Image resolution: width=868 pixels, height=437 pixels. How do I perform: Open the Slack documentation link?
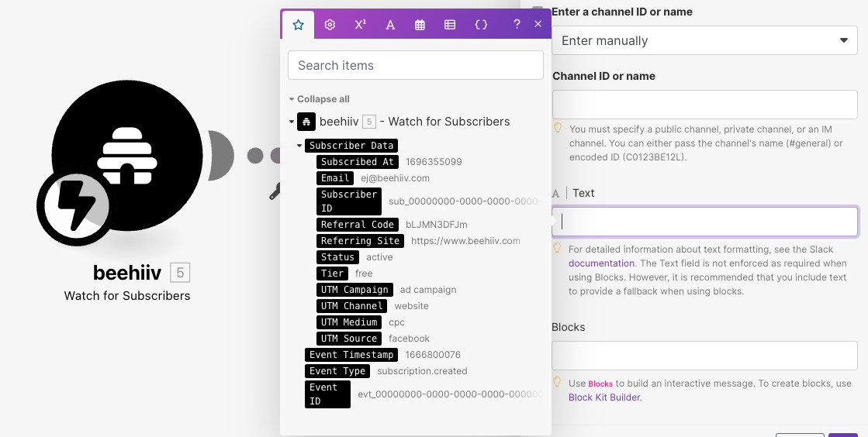[x=601, y=263]
